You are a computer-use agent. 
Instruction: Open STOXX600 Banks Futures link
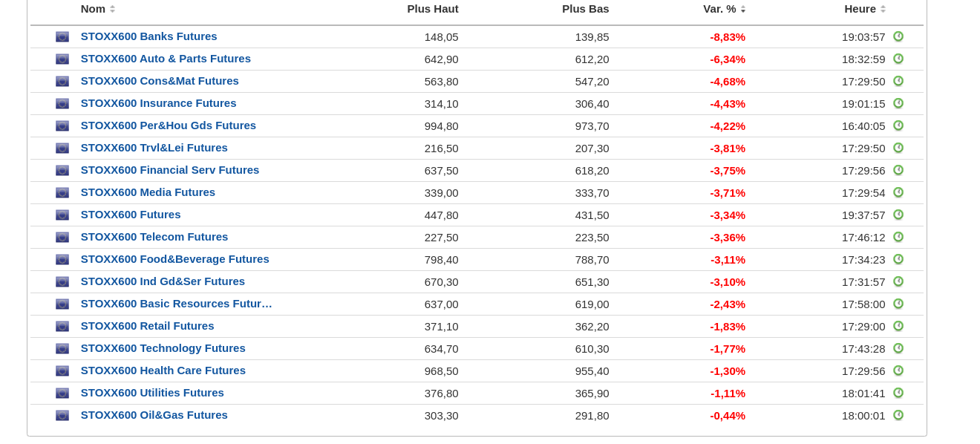(x=148, y=36)
